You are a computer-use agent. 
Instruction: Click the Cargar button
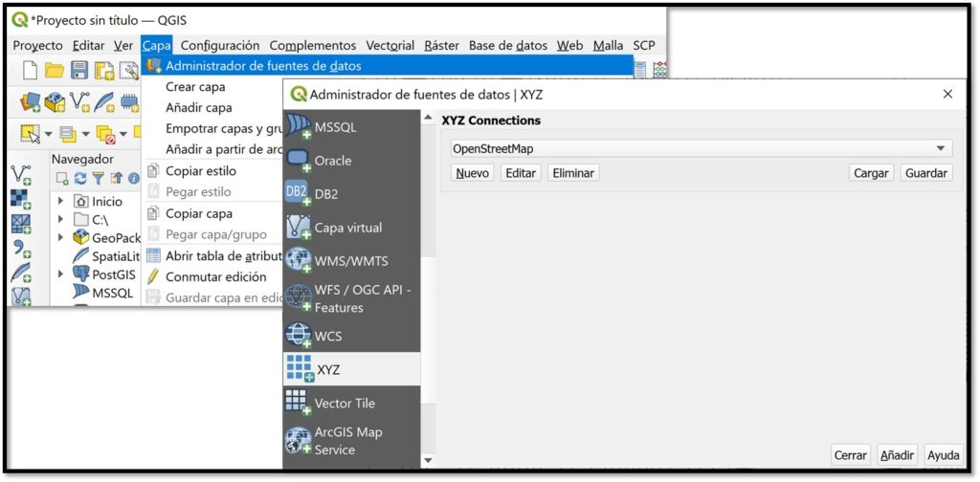(871, 173)
